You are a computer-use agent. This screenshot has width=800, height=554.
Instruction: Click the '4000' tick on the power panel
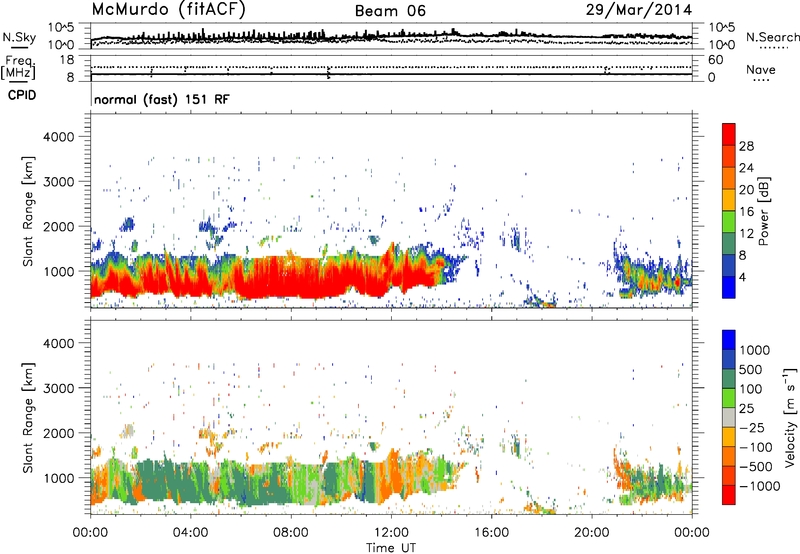[x=59, y=137]
